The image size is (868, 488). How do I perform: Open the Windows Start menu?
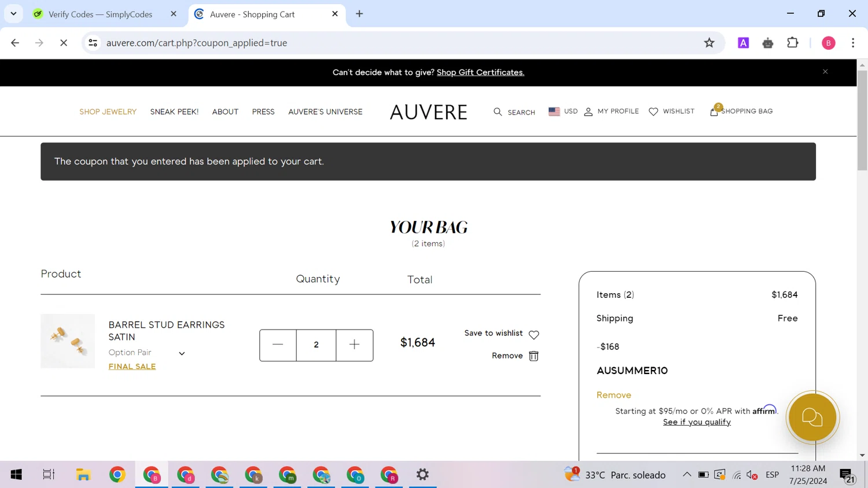click(x=16, y=475)
